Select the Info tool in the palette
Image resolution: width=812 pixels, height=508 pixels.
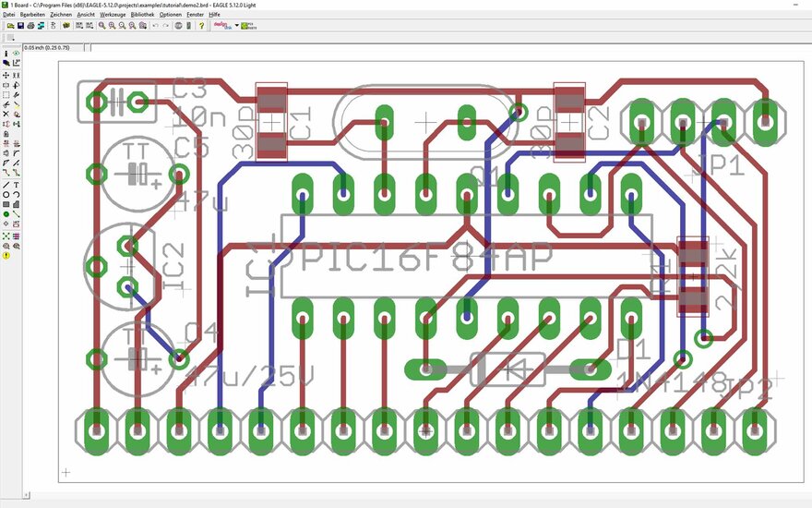click(x=6, y=54)
